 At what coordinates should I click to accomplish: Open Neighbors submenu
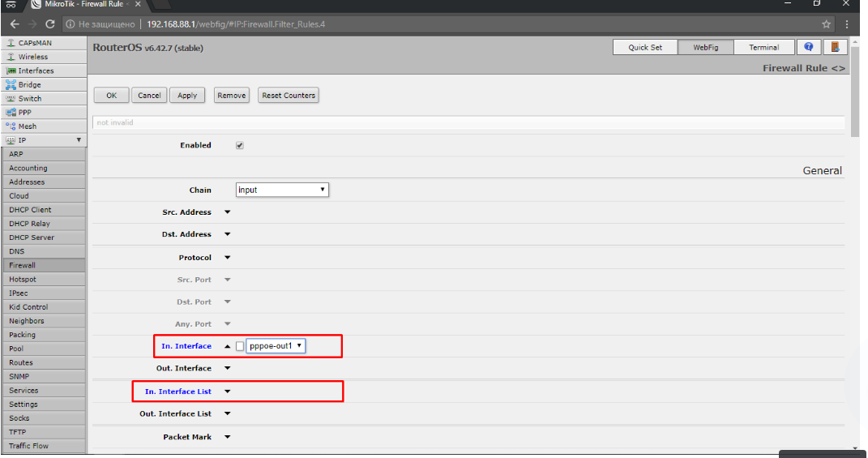click(x=44, y=321)
